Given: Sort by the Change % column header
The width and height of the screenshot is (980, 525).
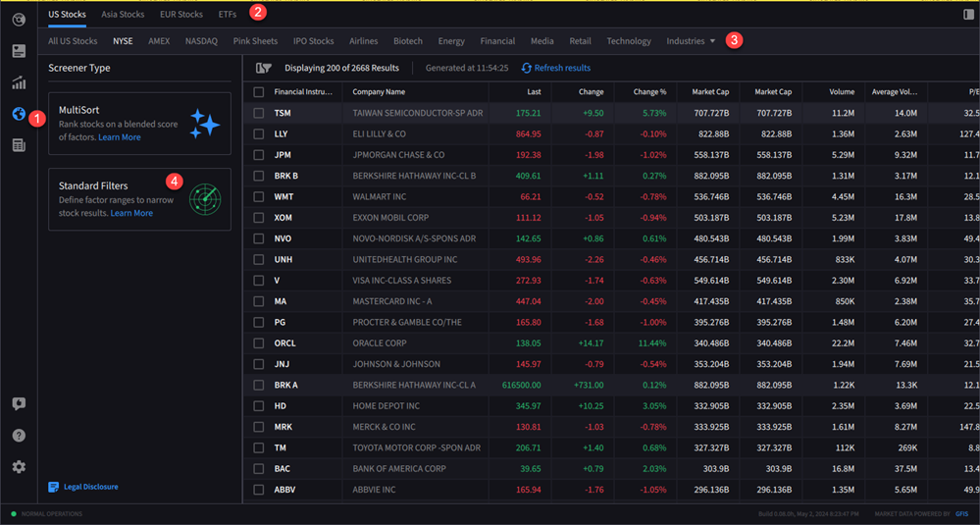Looking at the screenshot, I should 649,92.
